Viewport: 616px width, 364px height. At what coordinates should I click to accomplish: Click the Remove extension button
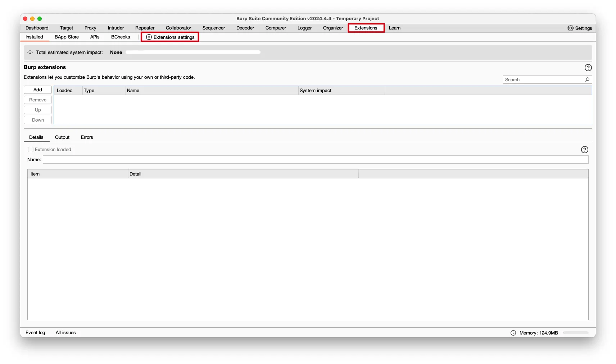coord(38,100)
